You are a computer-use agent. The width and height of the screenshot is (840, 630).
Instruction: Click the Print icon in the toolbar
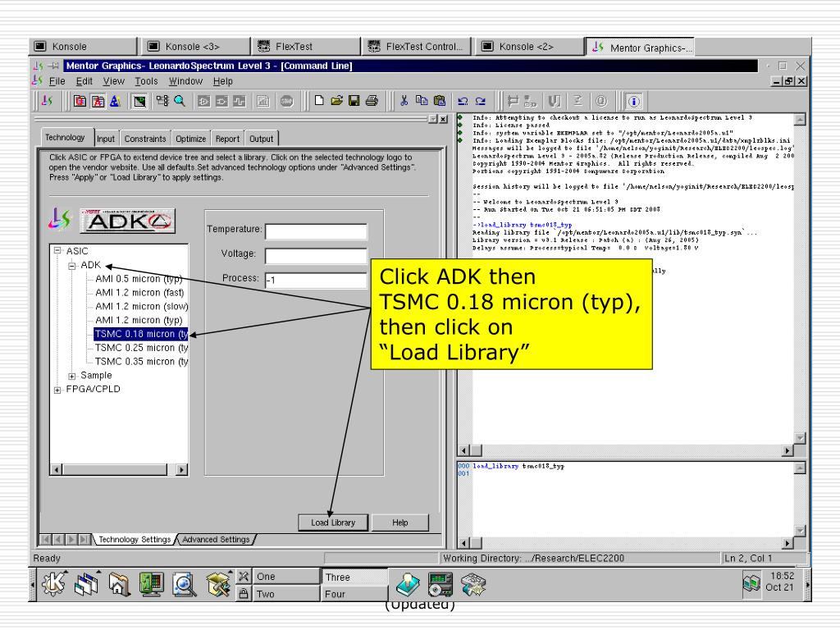372,100
